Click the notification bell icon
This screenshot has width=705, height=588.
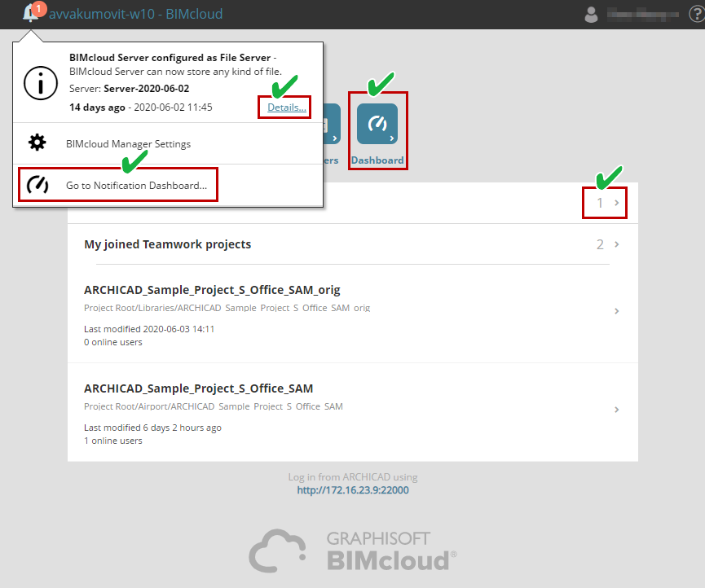click(x=31, y=13)
